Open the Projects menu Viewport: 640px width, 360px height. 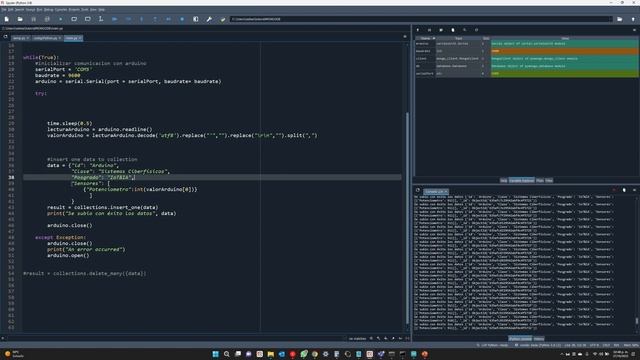click(x=74, y=9)
